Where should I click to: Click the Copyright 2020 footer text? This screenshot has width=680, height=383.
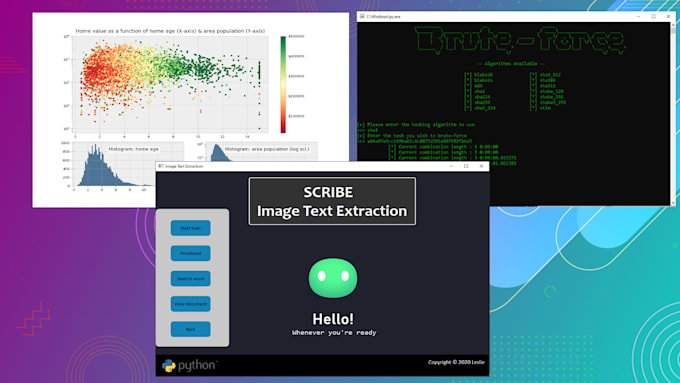coord(456,362)
